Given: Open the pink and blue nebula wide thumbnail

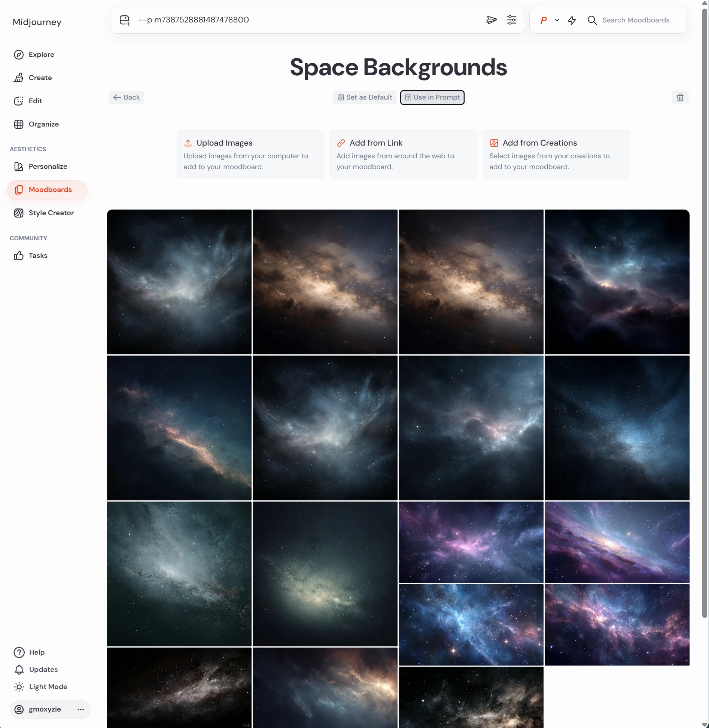Looking at the screenshot, I should pos(617,625).
